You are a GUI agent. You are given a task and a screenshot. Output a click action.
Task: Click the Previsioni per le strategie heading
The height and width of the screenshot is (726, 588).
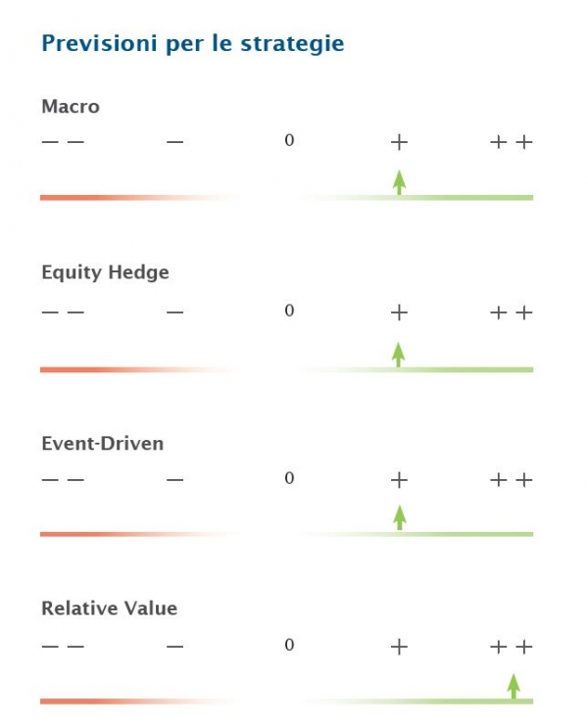193,44
